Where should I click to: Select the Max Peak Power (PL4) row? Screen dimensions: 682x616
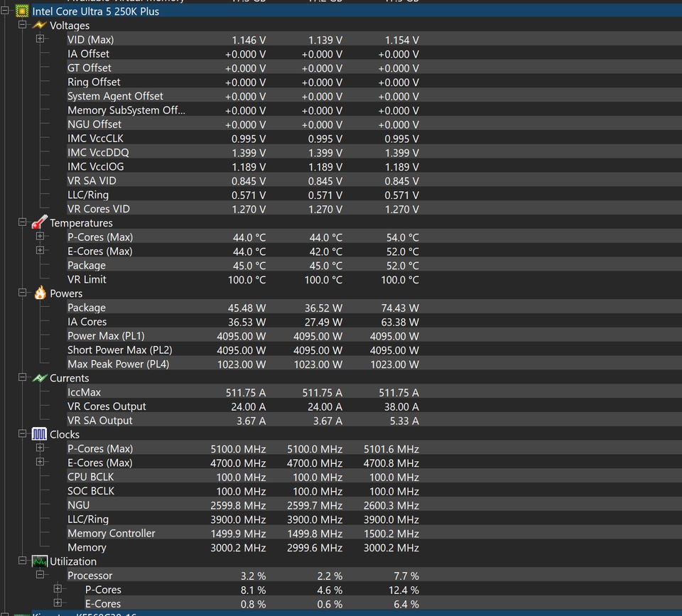[x=374, y=364]
